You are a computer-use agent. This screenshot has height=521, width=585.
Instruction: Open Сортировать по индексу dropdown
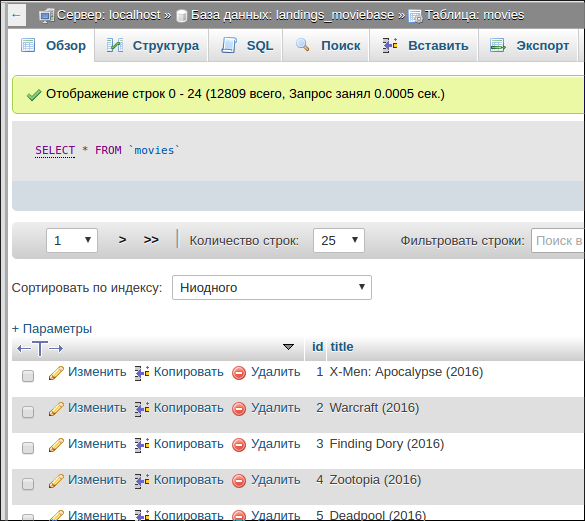[272, 287]
